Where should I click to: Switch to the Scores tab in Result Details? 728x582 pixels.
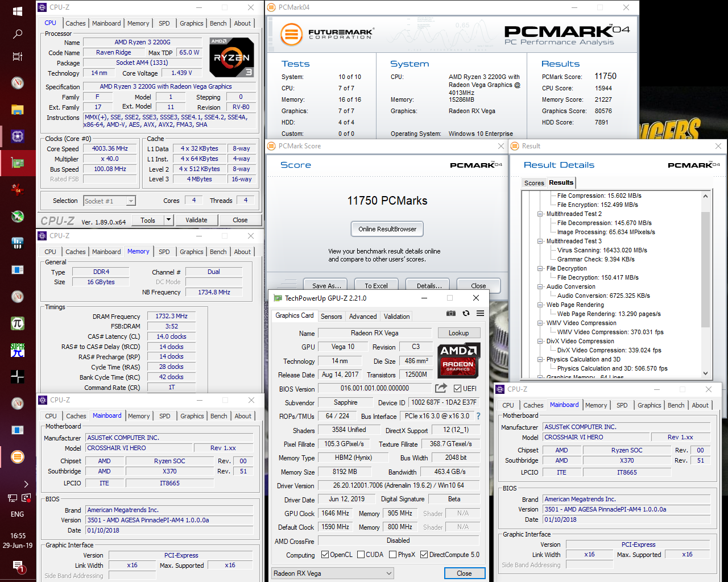[x=534, y=183]
